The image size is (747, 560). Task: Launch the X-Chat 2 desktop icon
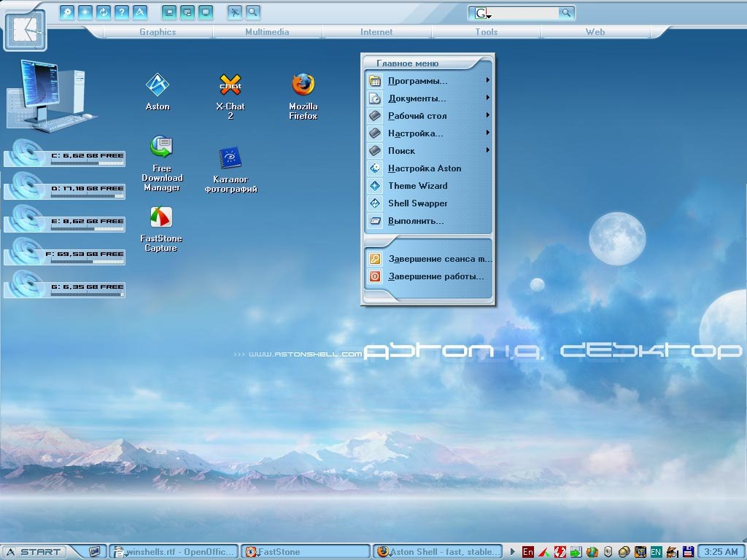coord(230,96)
